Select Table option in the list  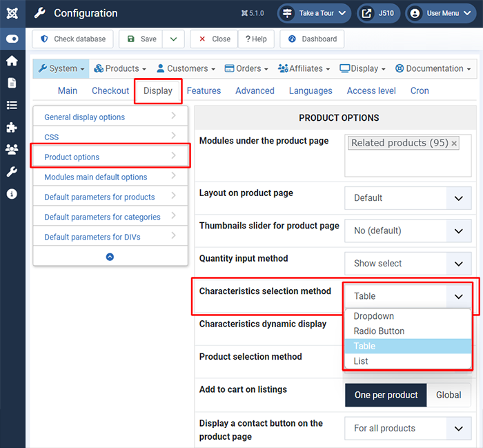tap(408, 346)
